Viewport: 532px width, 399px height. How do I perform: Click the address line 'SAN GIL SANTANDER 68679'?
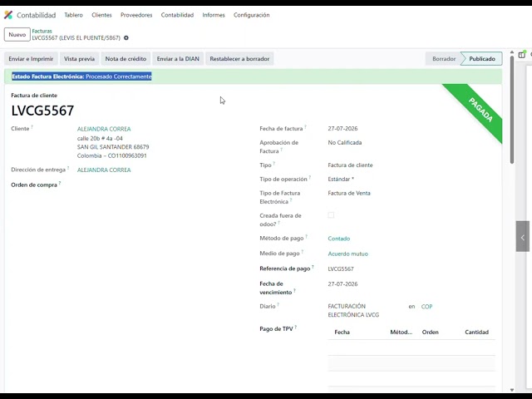pyautogui.click(x=113, y=147)
